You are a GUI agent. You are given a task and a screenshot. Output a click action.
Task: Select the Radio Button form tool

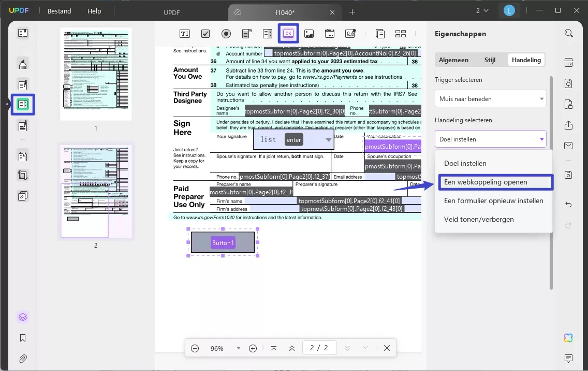tap(226, 34)
